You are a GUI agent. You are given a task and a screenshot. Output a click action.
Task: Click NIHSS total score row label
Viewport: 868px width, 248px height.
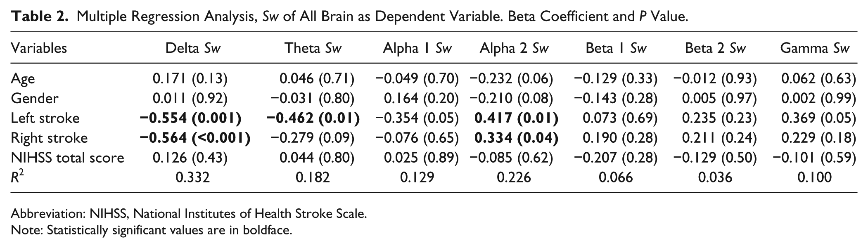(67, 158)
